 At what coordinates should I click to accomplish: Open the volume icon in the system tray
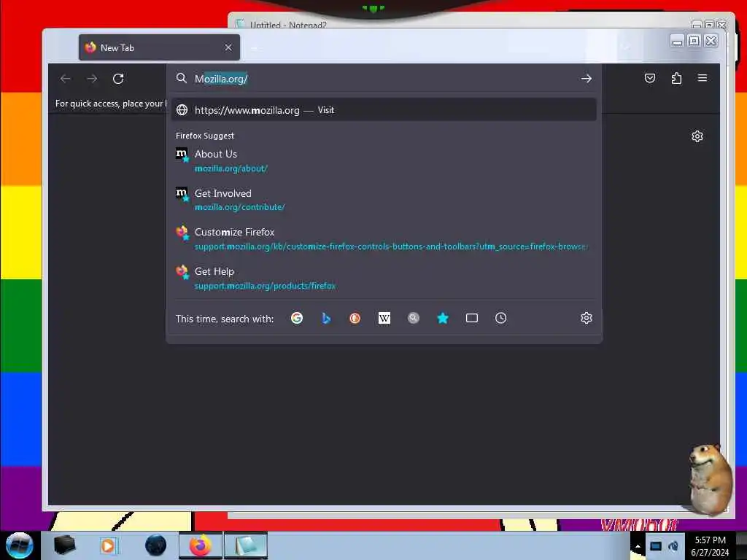pyautogui.click(x=673, y=546)
